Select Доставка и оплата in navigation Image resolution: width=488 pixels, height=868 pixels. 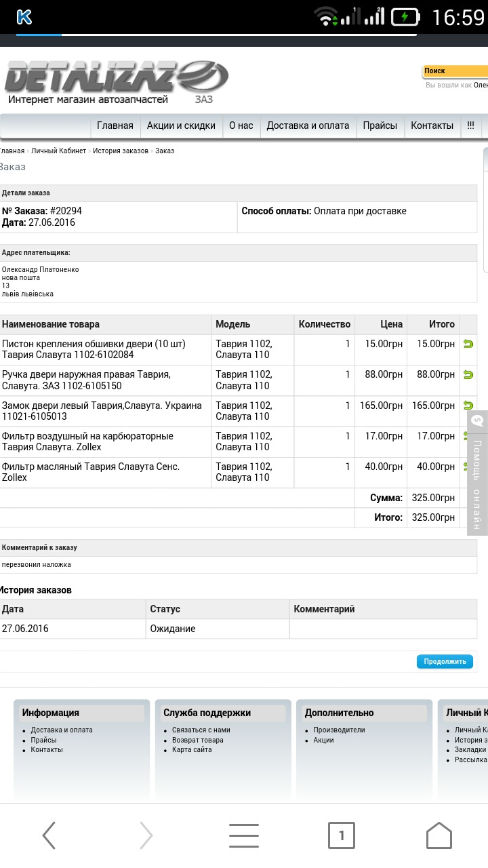click(308, 125)
